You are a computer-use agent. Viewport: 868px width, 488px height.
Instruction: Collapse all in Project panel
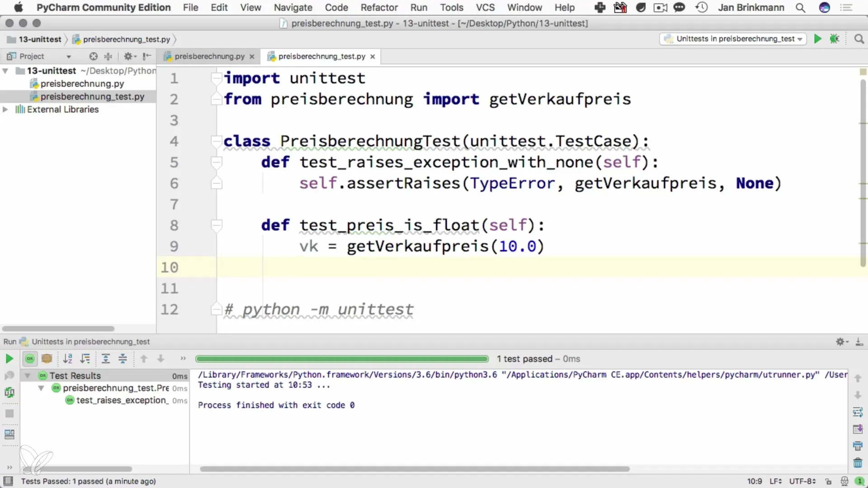[108, 56]
